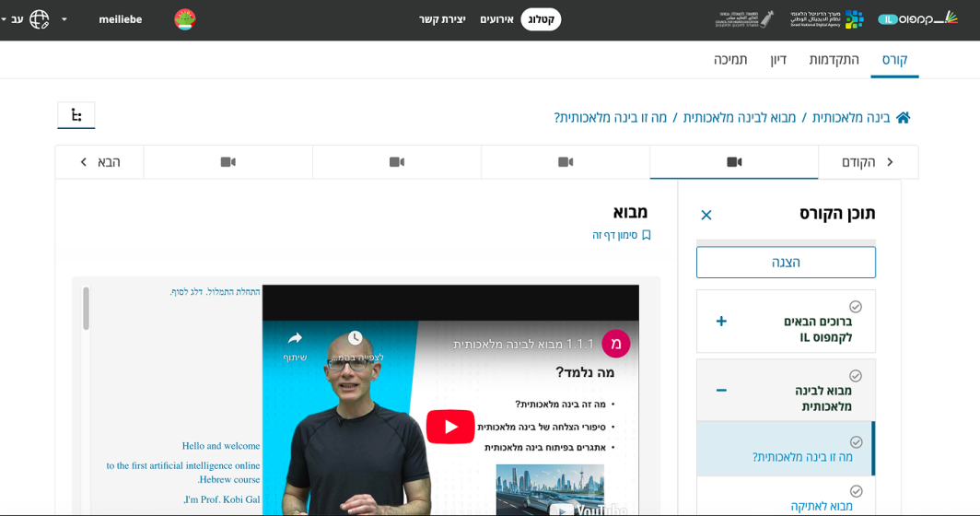Viewport: 980px width, 516px height.
Task: Click the transcript panel scrollbar
Action: coord(87,309)
